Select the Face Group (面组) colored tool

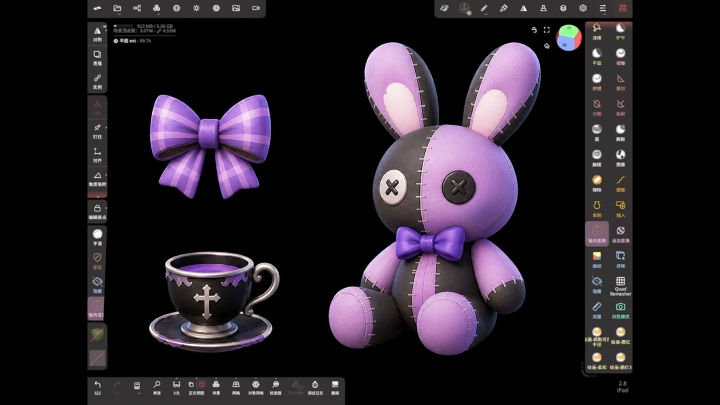click(x=597, y=259)
